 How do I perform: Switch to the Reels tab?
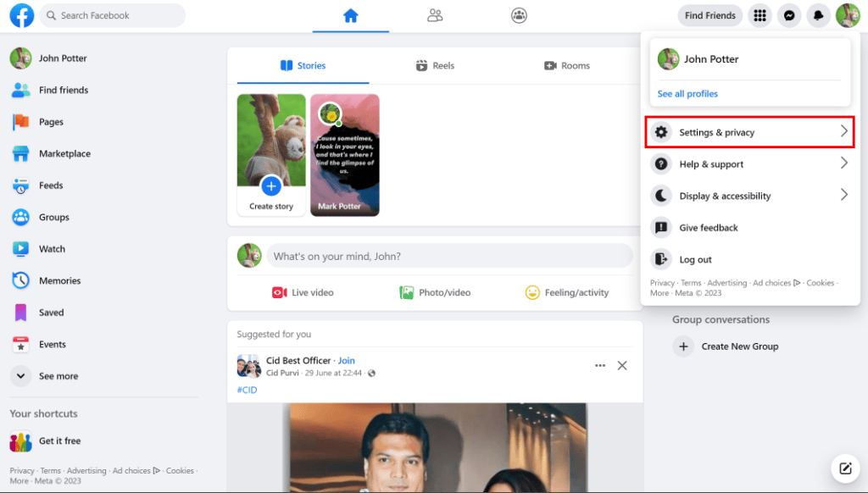(x=435, y=65)
